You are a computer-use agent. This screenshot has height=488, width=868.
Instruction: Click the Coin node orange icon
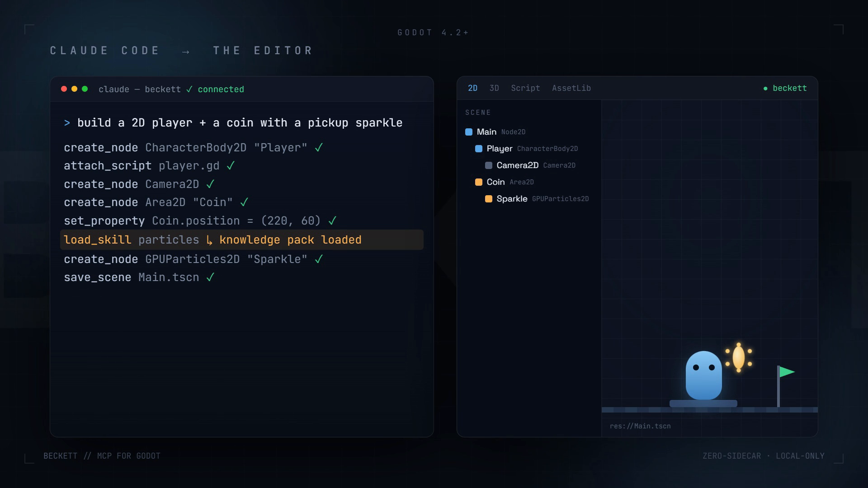(x=479, y=182)
